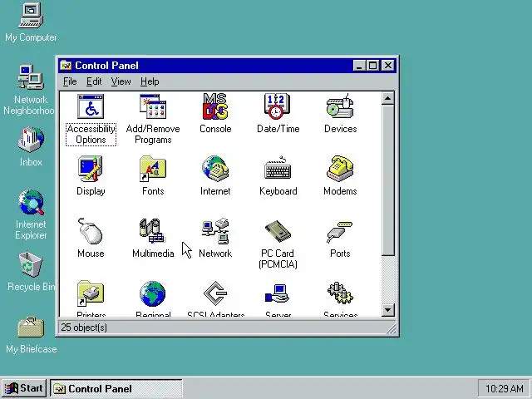The width and height of the screenshot is (532, 399).
Task: Click the scrollbar up arrow
Action: tap(388, 98)
